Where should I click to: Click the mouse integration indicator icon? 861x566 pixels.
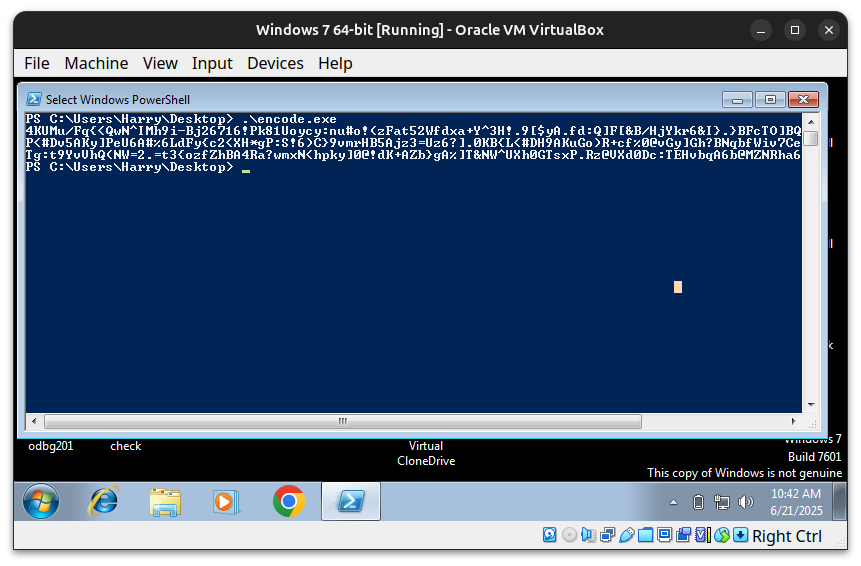click(x=722, y=535)
